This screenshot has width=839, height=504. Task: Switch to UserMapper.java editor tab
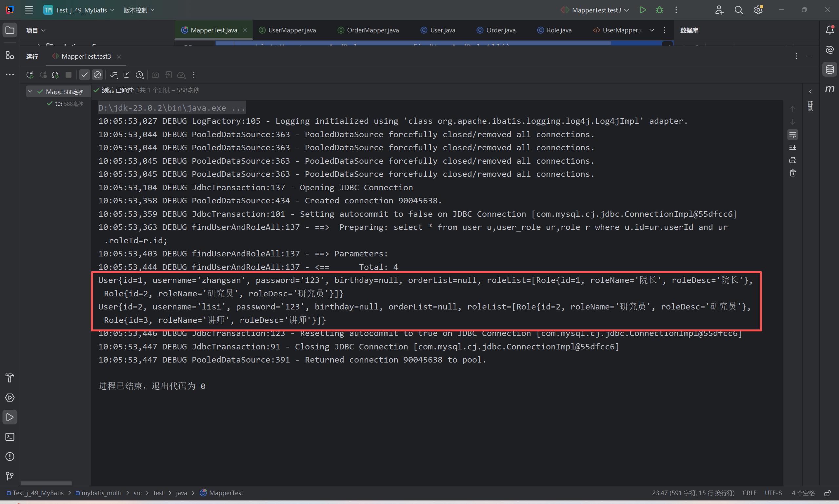(x=292, y=30)
